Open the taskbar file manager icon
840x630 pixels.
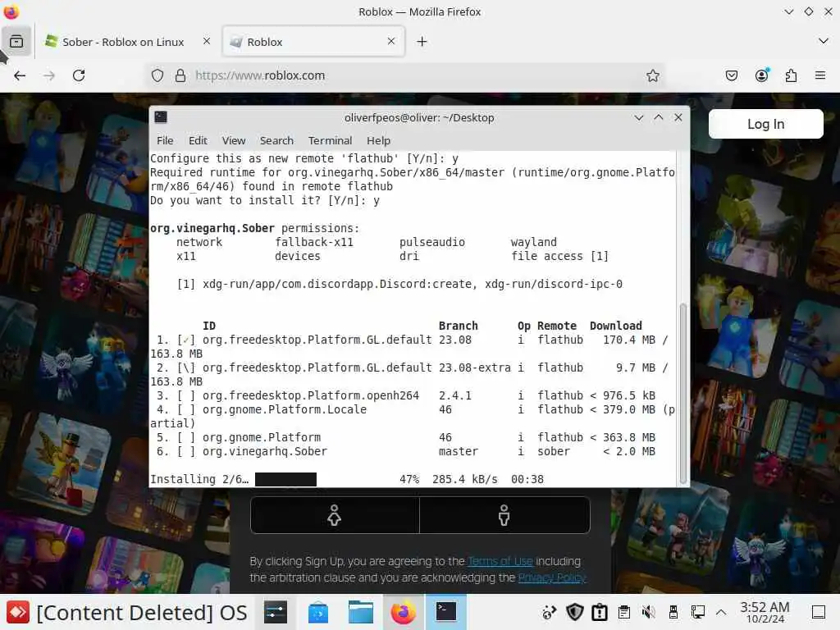pos(361,612)
